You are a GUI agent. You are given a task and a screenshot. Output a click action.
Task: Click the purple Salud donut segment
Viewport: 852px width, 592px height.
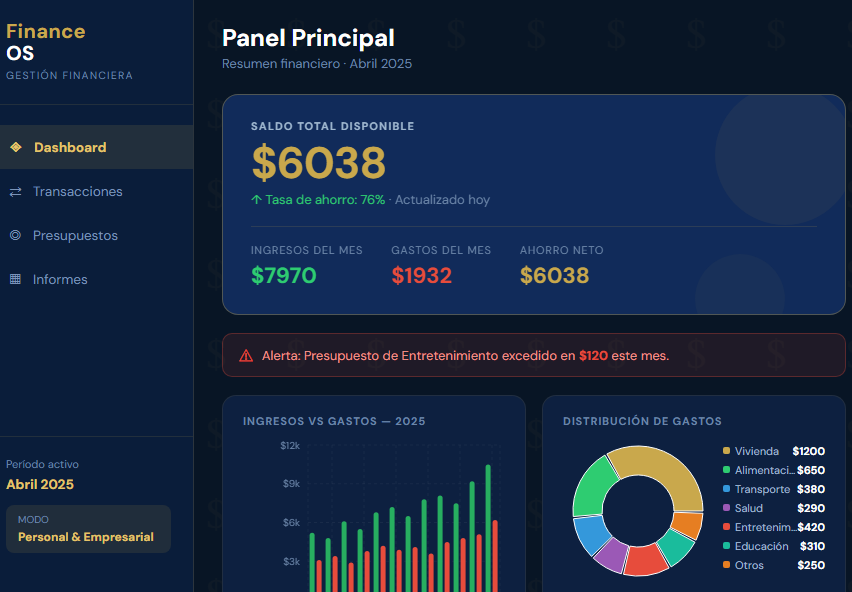(x=611, y=556)
